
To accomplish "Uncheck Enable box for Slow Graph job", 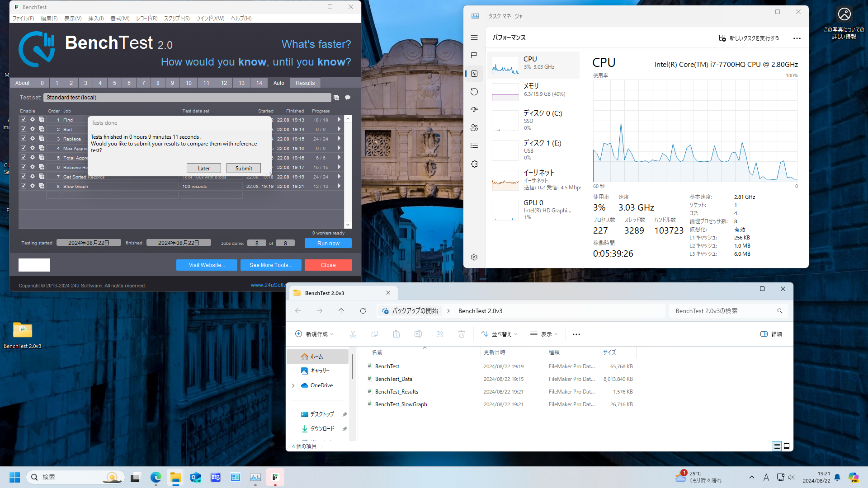I will click(x=24, y=186).
